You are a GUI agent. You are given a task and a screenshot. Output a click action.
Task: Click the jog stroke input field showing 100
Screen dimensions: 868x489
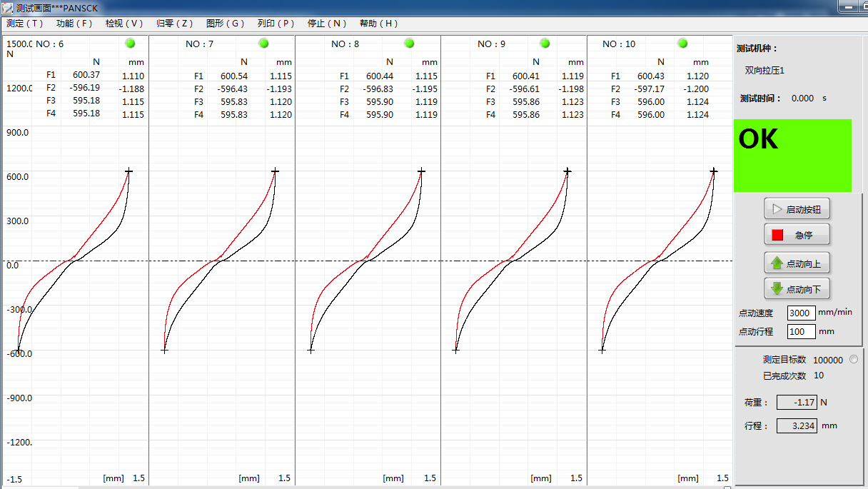[801, 331]
